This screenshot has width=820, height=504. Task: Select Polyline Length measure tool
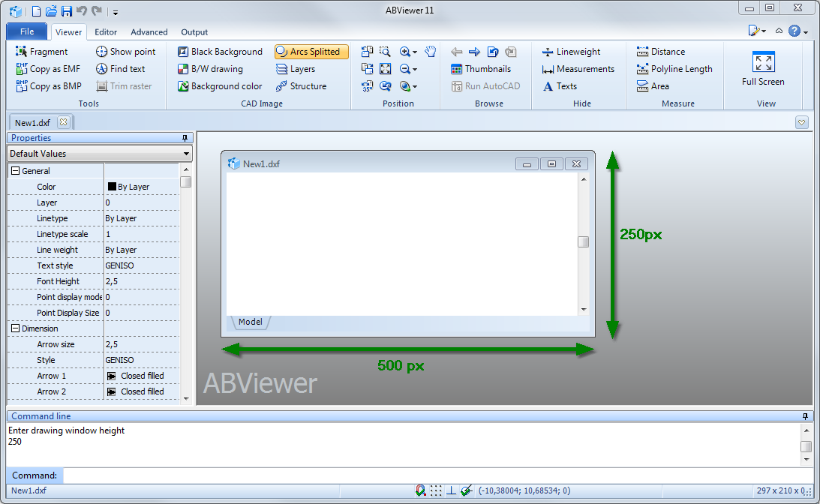click(x=674, y=68)
